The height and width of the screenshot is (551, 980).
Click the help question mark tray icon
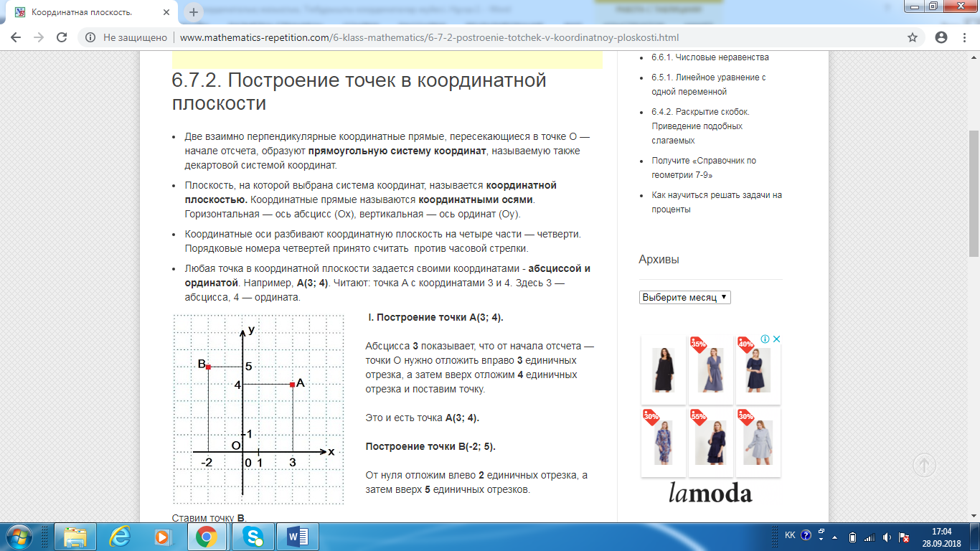point(806,536)
